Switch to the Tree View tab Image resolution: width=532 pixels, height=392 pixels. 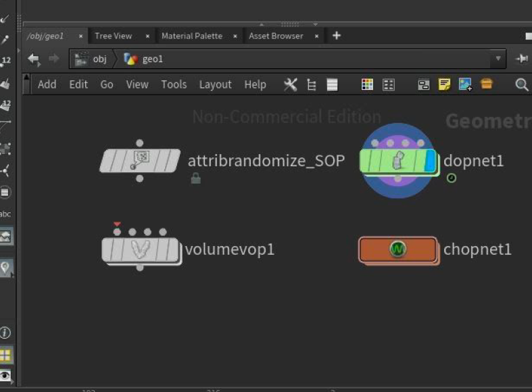coord(114,36)
